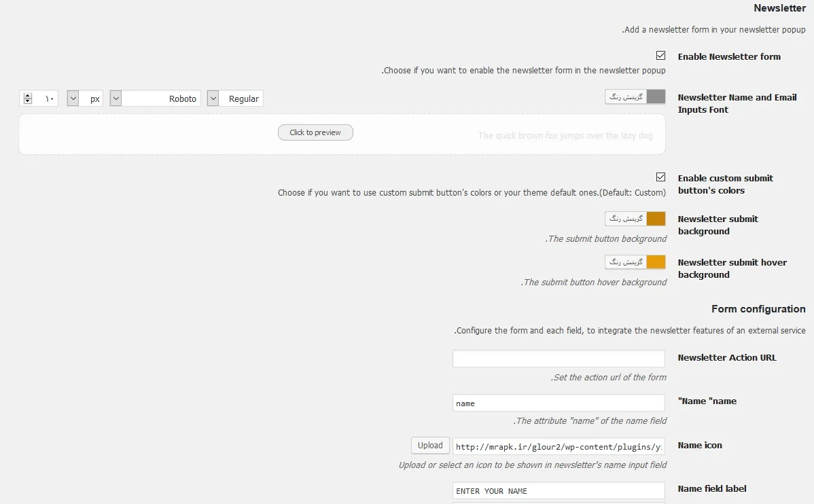
Task: Click 'Newsletter submit background' label
Action: (x=718, y=225)
